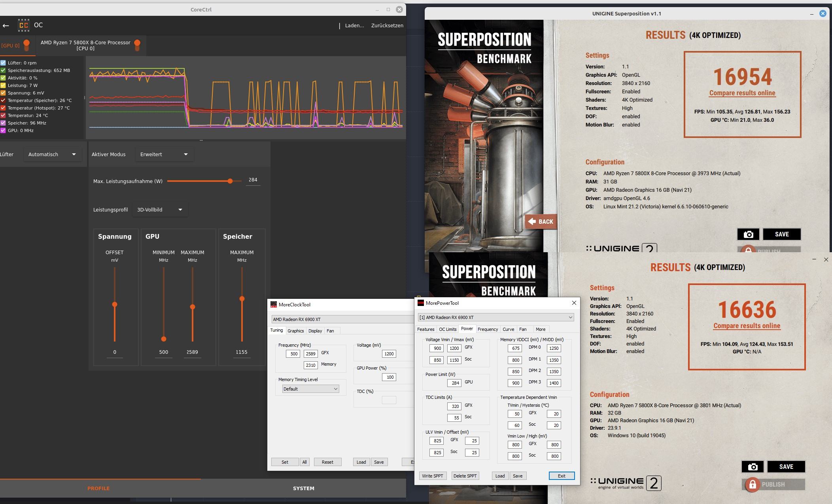
Task: Expand the Leistungsprofil 3D-Vollbild dropdown
Action: coord(160,210)
